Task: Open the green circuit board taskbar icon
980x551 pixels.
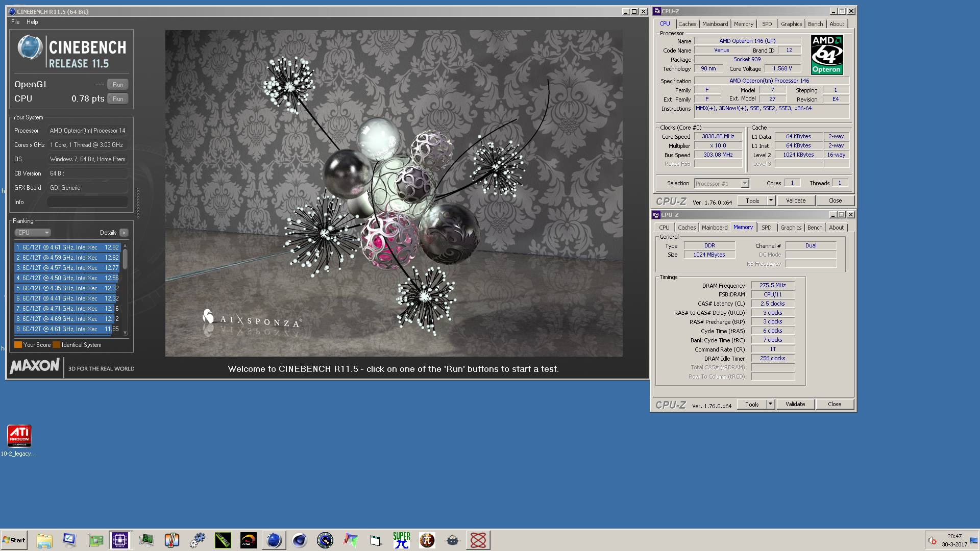Action: (x=95, y=540)
